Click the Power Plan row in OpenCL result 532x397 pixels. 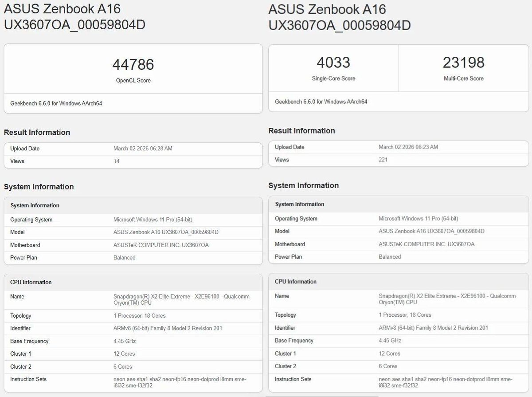click(x=133, y=258)
